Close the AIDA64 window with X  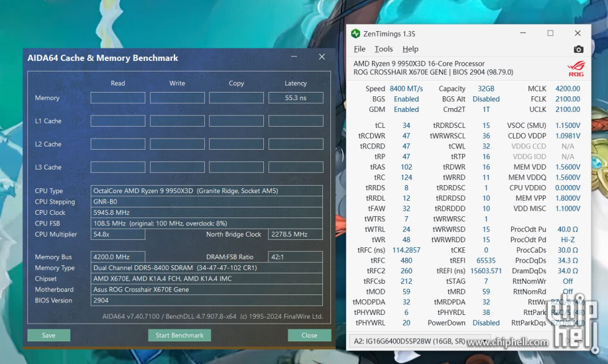pyautogui.click(x=322, y=57)
